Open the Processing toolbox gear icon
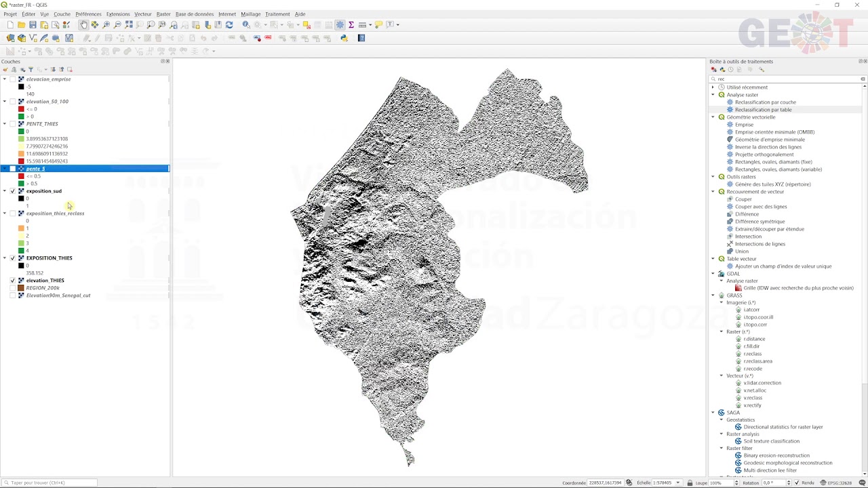This screenshot has width=868, height=488. (x=340, y=24)
